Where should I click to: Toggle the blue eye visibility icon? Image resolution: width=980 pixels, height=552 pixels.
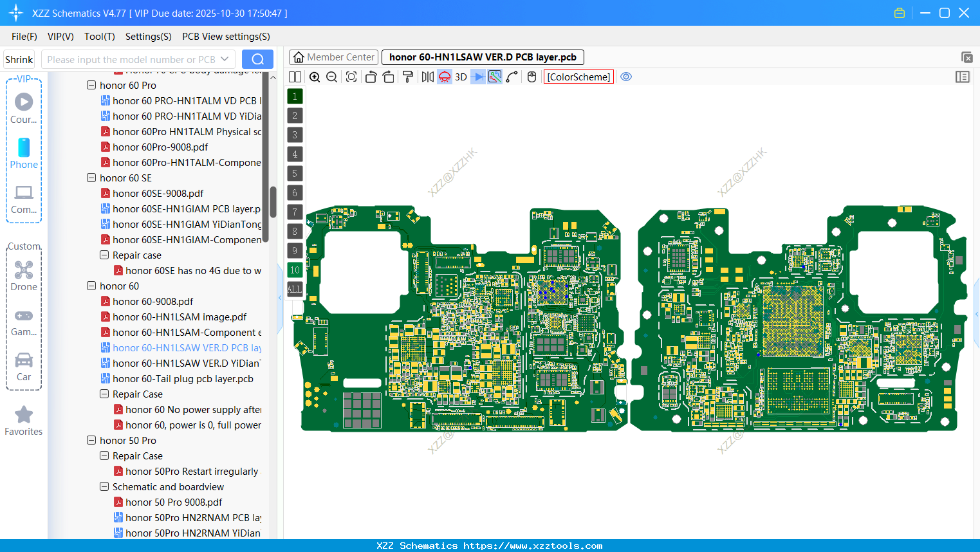626,77
